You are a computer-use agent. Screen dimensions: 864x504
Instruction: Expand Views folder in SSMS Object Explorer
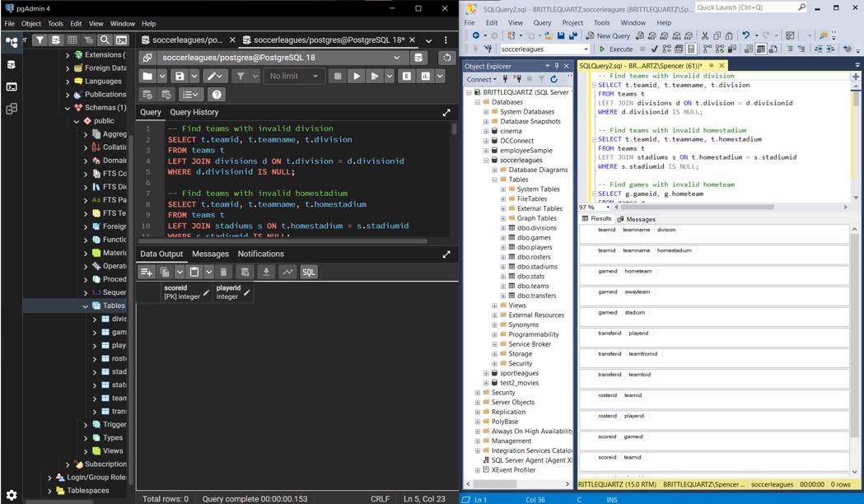pyautogui.click(x=494, y=306)
